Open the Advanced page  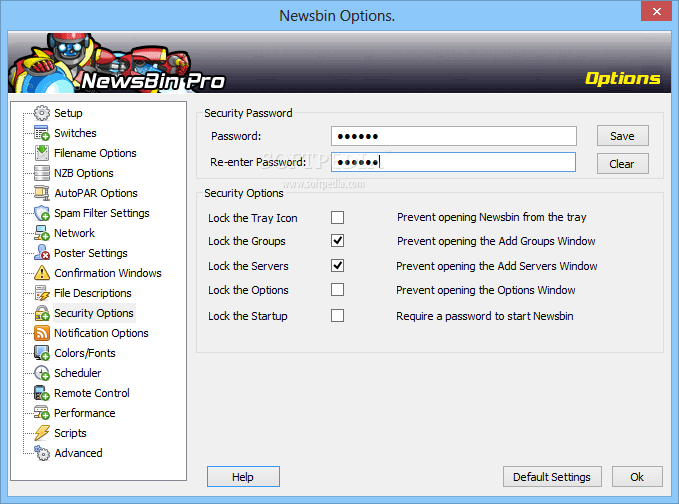pyautogui.click(x=78, y=453)
